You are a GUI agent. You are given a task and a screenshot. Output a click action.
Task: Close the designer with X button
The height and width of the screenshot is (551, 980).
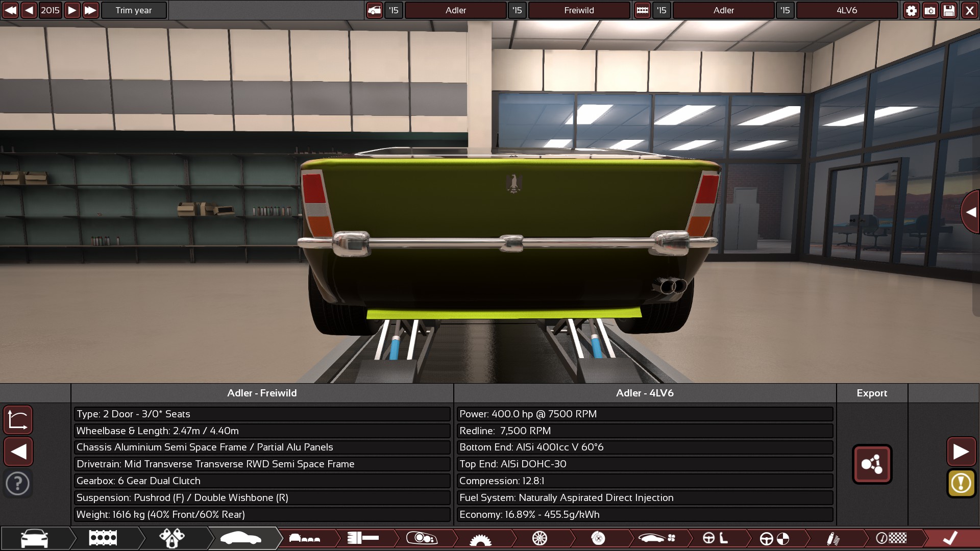(x=969, y=10)
